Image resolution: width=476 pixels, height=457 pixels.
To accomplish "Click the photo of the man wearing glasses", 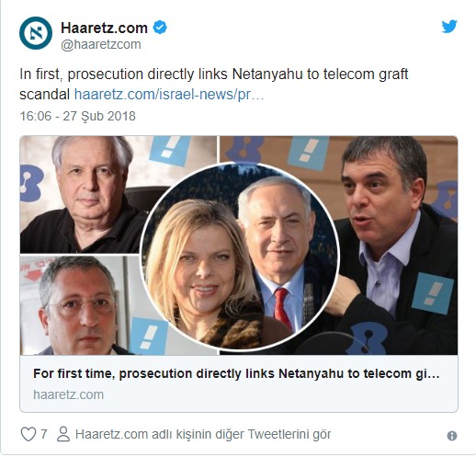I will click(80, 305).
